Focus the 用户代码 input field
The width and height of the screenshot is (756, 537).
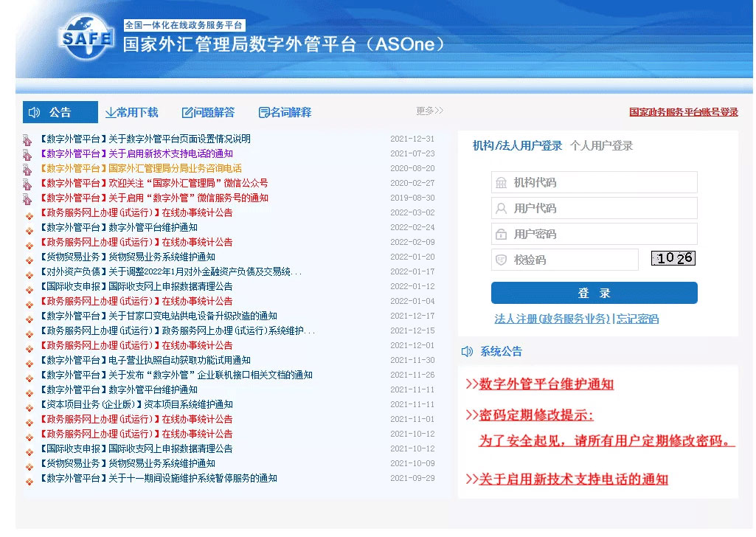(594, 208)
